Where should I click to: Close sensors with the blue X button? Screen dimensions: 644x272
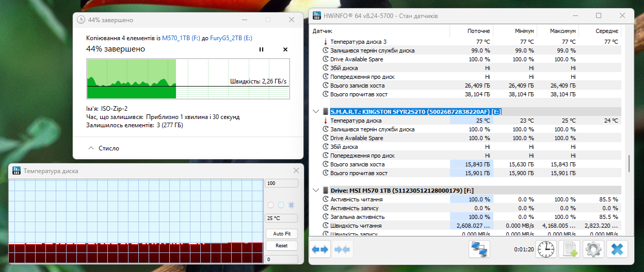pos(617,249)
